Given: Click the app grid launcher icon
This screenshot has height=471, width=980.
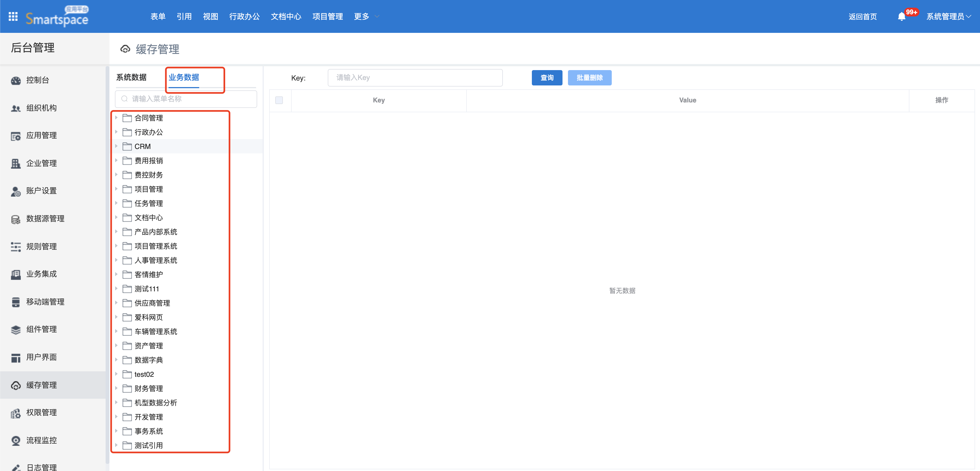Looking at the screenshot, I should (x=13, y=16).
